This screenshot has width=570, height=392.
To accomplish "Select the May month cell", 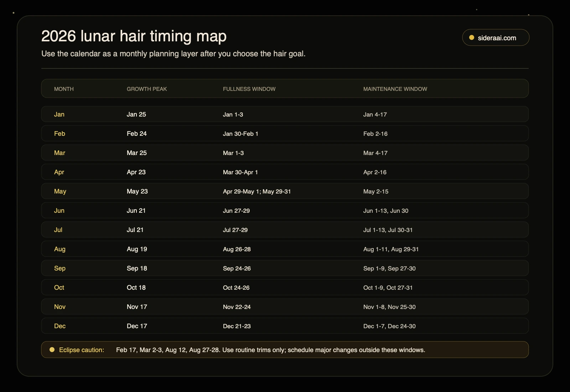I will pyautogui.click(x=60, y=191).
